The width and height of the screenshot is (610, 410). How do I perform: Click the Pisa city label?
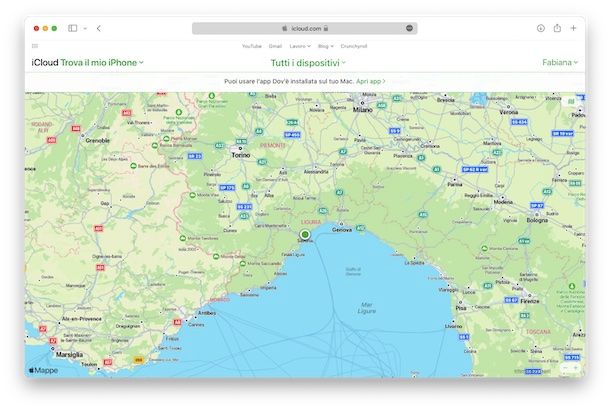(461, 308)
